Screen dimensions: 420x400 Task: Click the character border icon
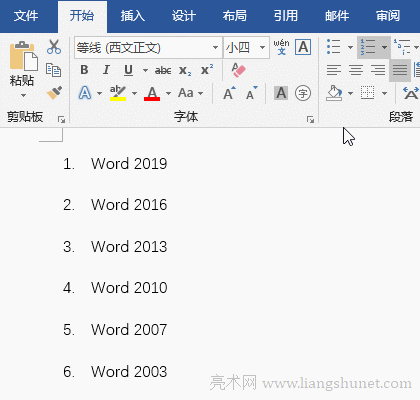(303, 47)
